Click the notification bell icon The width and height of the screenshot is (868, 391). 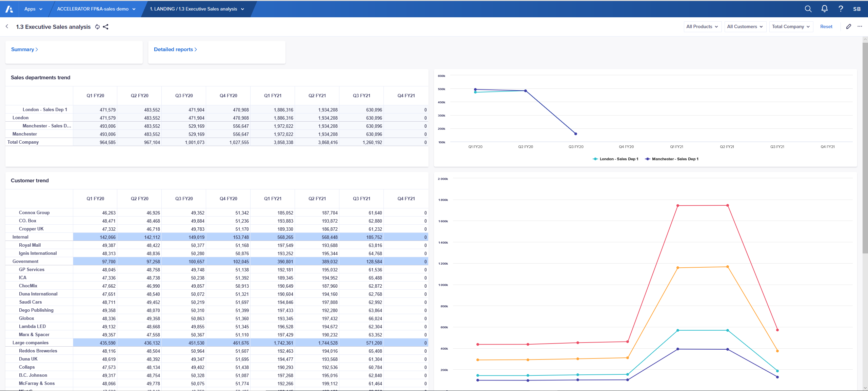(824, 9)
